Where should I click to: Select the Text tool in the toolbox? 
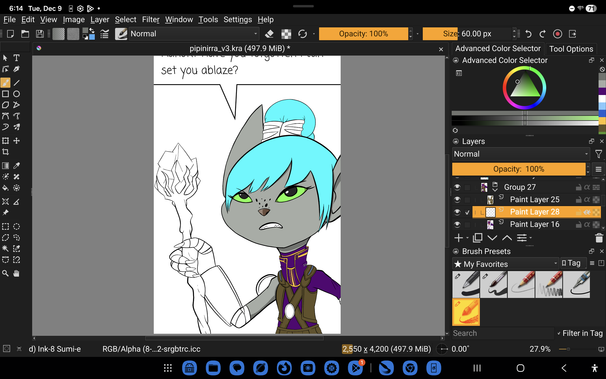[x=16, y=58]
